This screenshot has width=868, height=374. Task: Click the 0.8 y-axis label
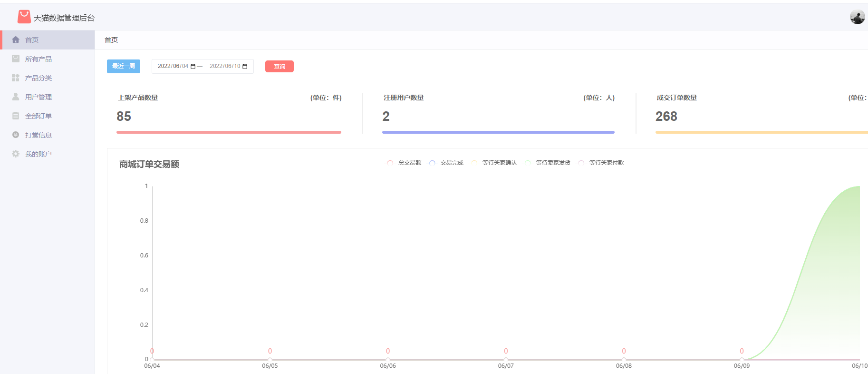pos(144,221)
